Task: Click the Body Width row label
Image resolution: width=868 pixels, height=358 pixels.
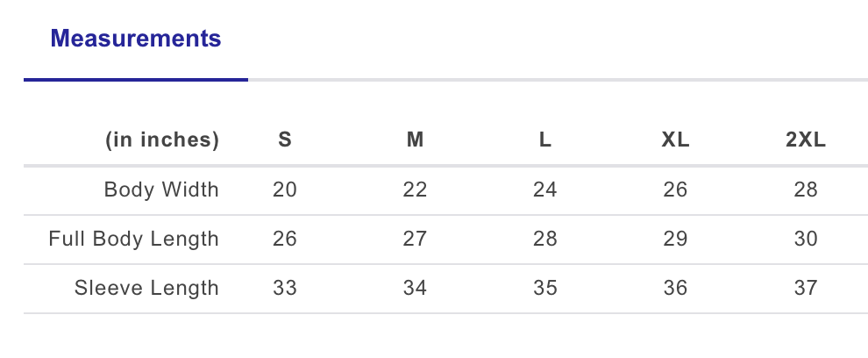Action: pyautogui.click(x=161, y=190)
